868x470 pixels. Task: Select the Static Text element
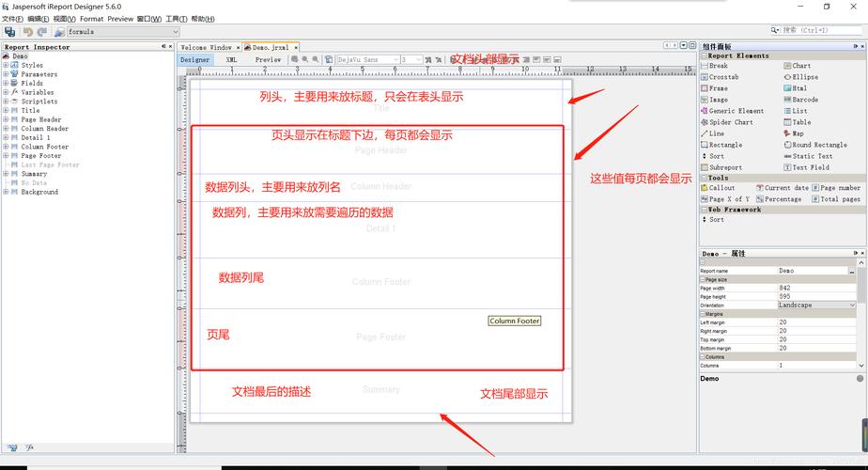(808, 156)
